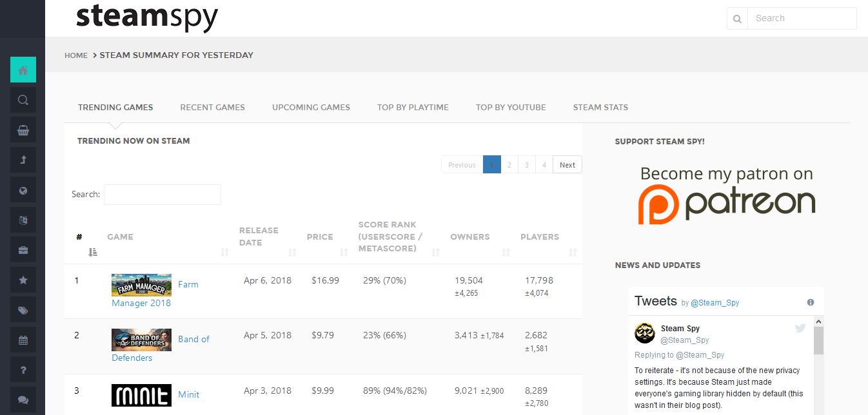The height and width of the screenshot is (415, 868).
Task: Switch to Recent Games tab
Action: coord(212,107)
